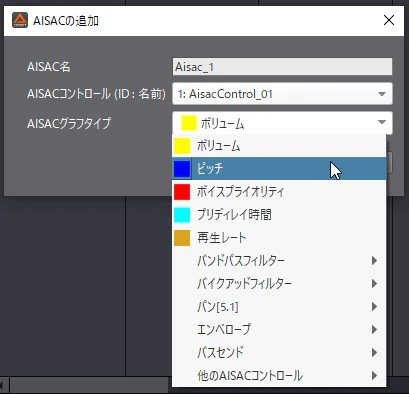Close the AISACの追加 dialog

(389, 20)
